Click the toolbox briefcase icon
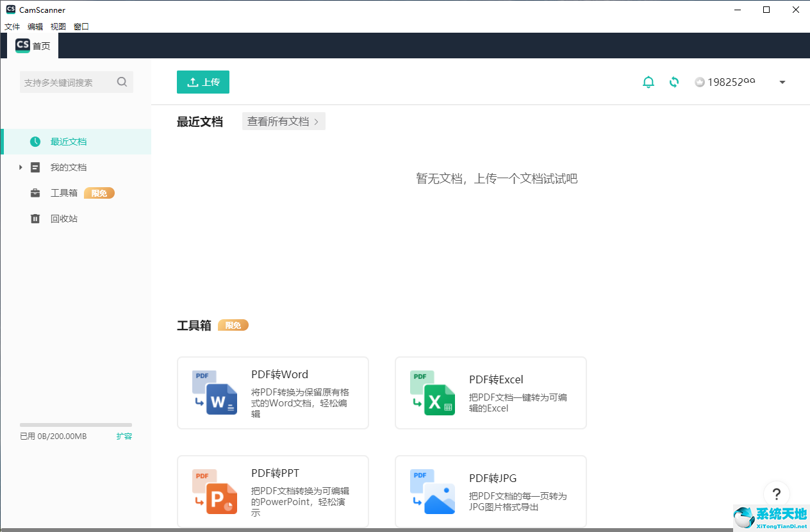 [x=35, y=193]
